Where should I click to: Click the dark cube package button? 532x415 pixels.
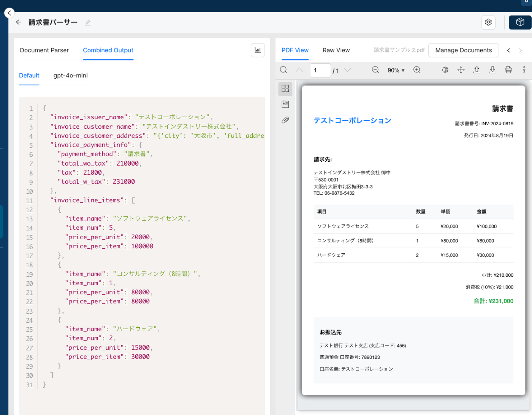point(520,22)
